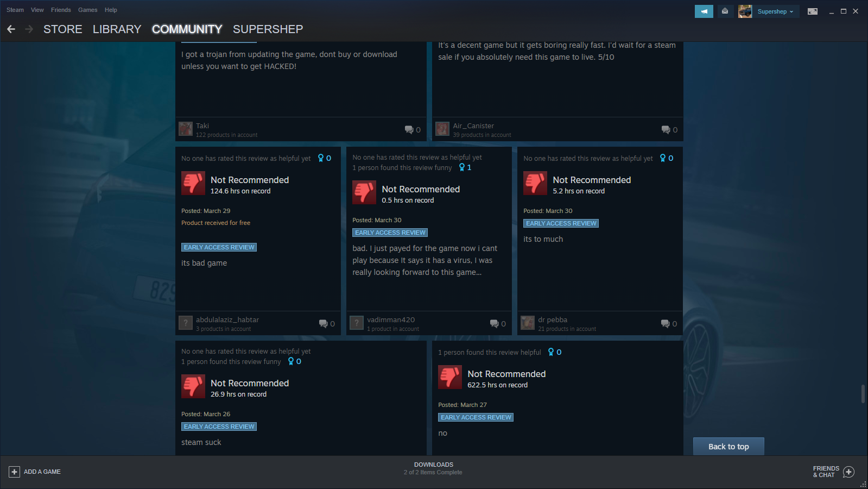
Task: Open the announcements megaphone icon
Action: [x=704, y=11]
